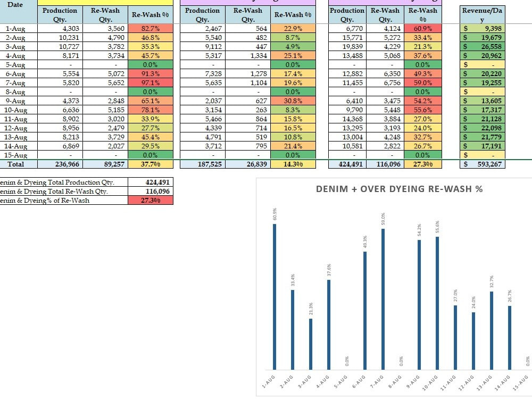Select the 30.8% re-wash cell

[x=293, y=101]
